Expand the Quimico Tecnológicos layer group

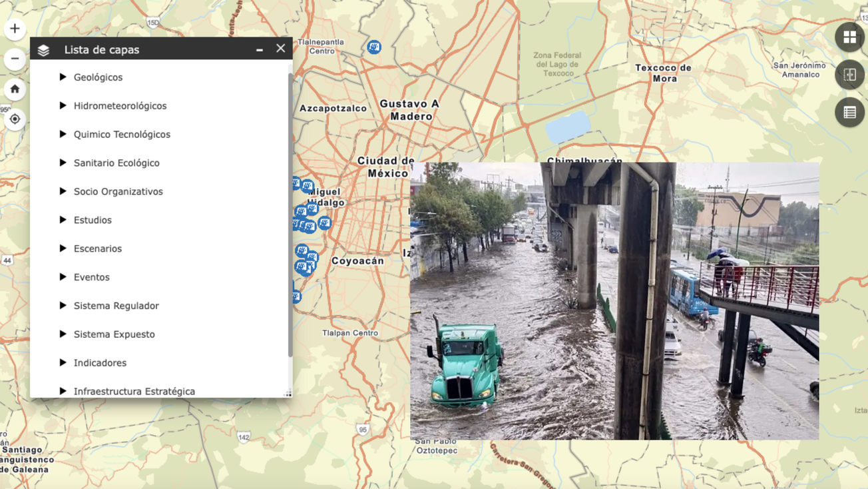coord(63,134)
